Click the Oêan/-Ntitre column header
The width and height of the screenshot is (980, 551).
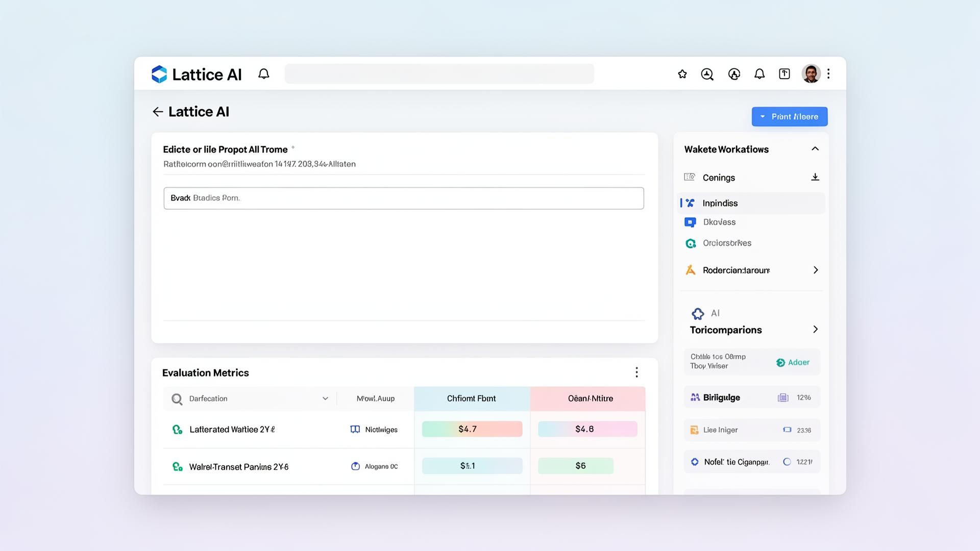588,398
